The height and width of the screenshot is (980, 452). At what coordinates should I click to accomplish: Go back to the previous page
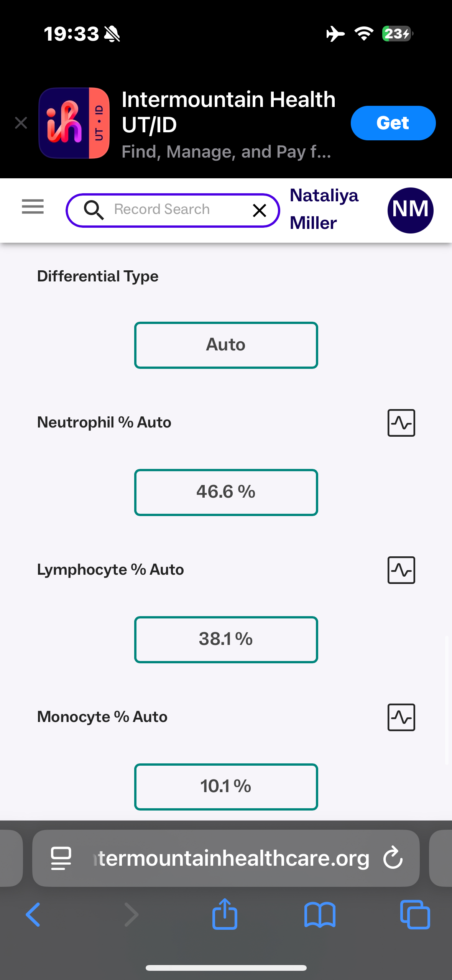click(33, 914)
